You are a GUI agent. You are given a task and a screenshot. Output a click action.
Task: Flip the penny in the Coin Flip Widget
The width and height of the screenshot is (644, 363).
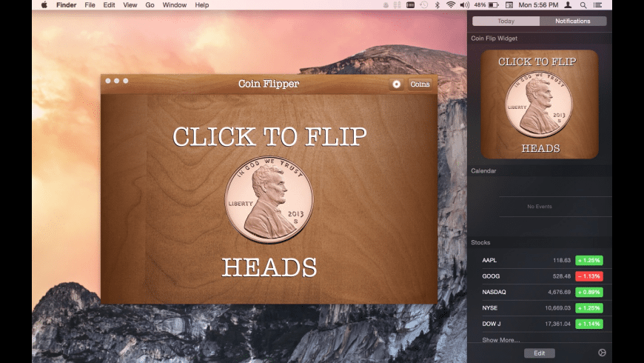tap(538, 104)
